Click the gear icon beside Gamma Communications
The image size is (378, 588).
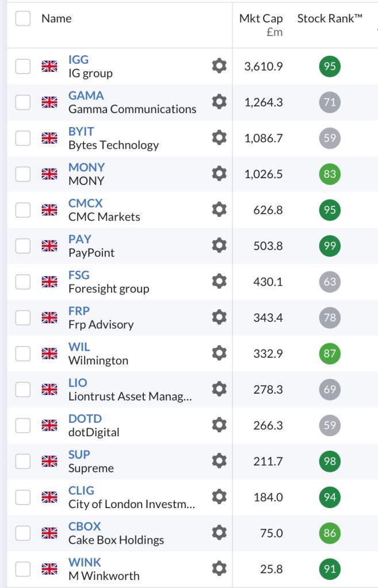coord(219,102)
